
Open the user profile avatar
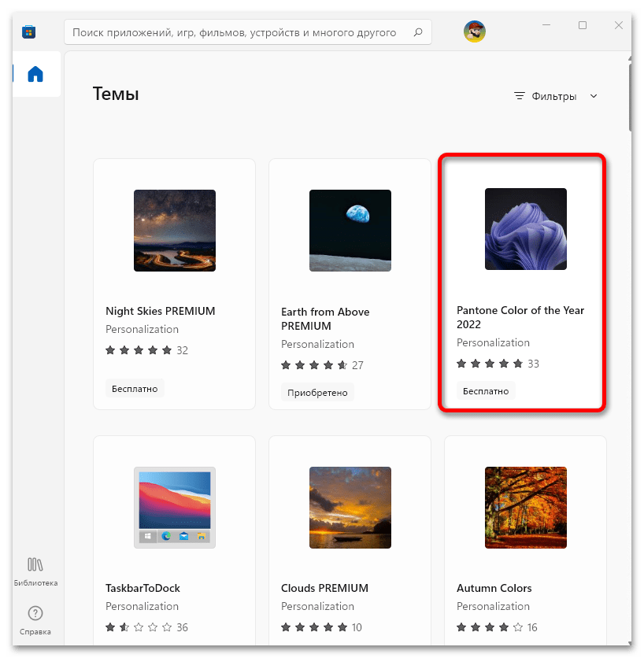(x=475, y=31)
